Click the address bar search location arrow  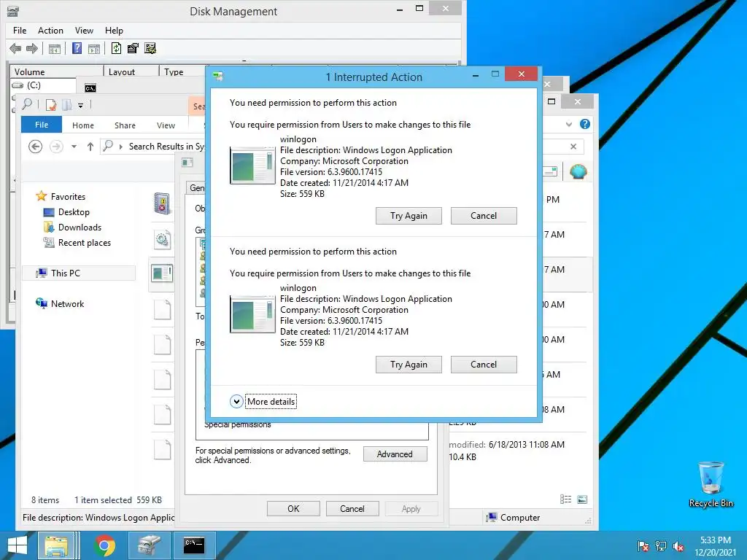pos(120,147)
